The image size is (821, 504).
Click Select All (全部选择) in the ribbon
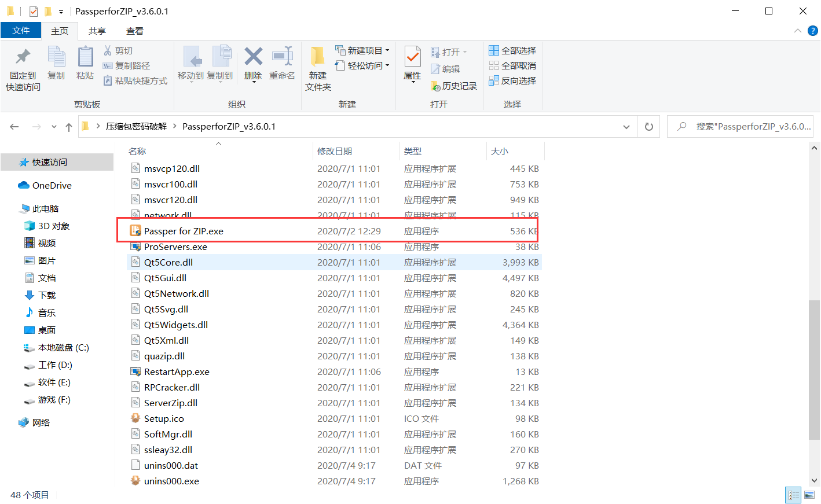coord(512,50)
